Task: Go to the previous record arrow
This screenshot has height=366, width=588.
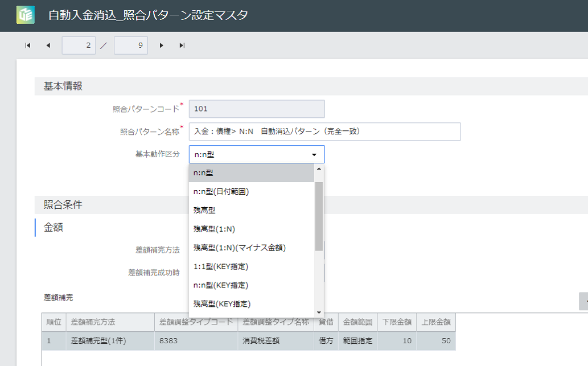Action: point(47,45)
